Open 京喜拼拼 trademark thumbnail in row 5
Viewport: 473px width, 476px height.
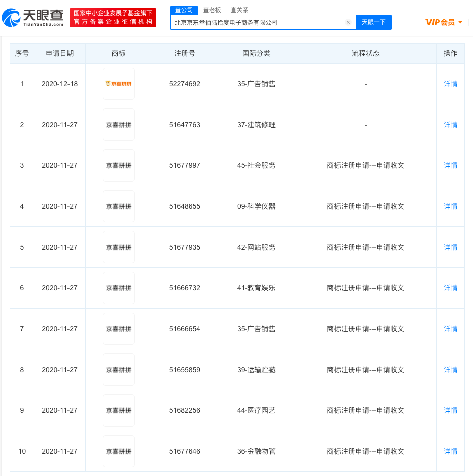[x=119, y=247]
